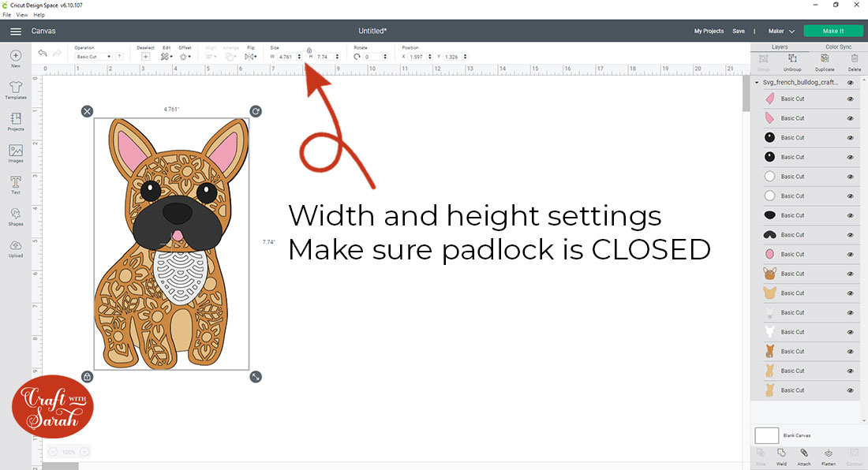Collapse the Svg_french_bulldog_craft group
Screen dimensions: 868x470
tap(757, 82)
